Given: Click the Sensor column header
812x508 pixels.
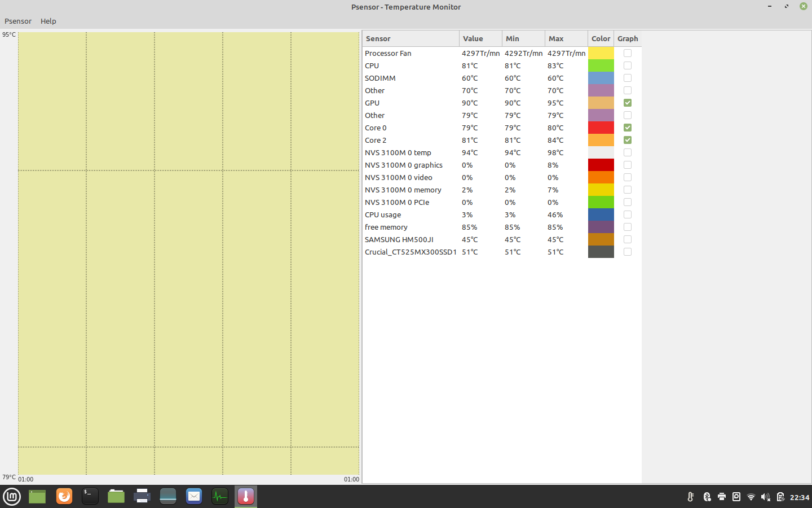Looking at the screenshot, I should click(x=411, y=38).
